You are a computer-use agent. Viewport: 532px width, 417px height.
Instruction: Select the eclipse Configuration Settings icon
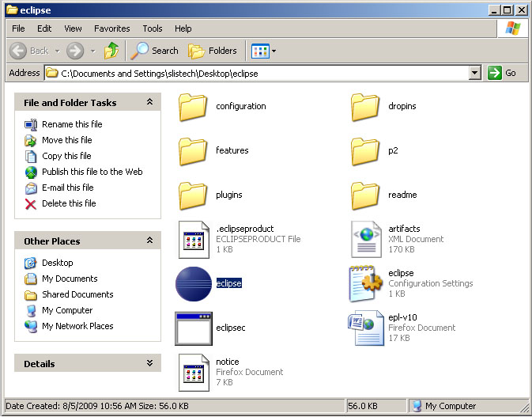click(x=366, y=284)
